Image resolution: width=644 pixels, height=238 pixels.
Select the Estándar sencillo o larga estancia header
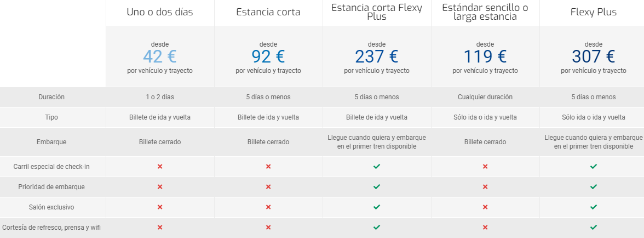485,12
